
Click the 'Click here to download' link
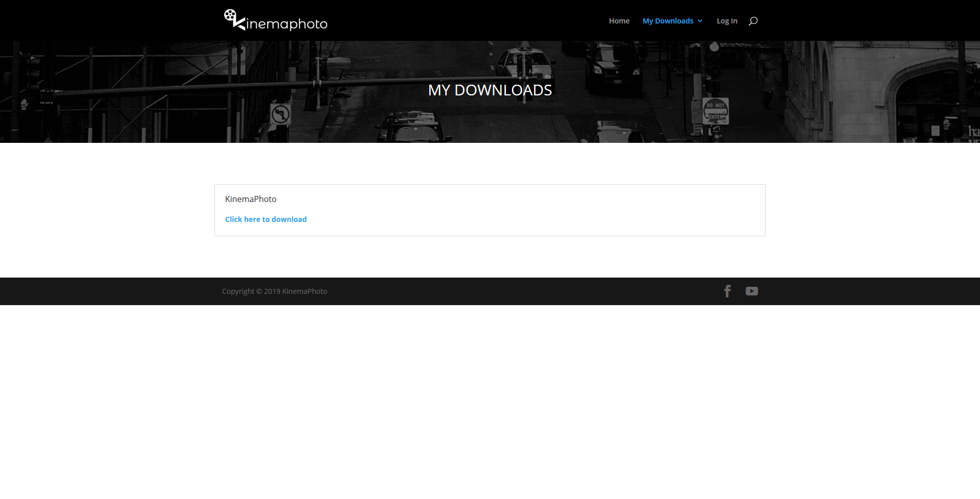click(x=266, y=219)
